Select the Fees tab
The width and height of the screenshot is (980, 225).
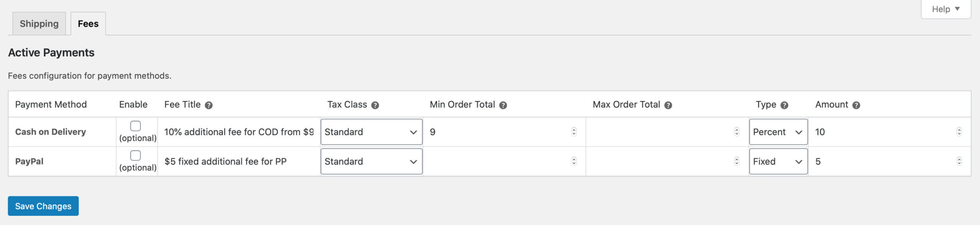click(88, 24)
